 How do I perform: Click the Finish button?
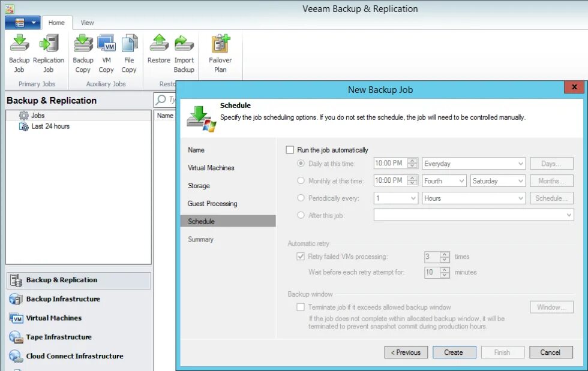[503, 352]
